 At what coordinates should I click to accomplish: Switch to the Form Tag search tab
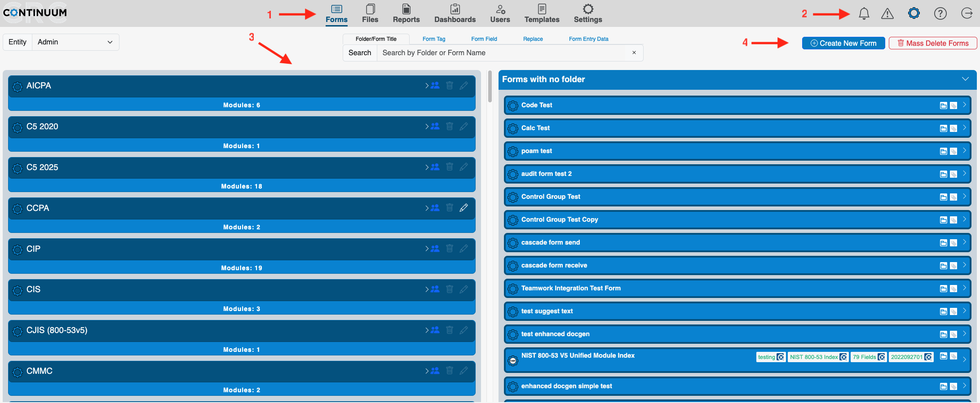pos(433,39)
